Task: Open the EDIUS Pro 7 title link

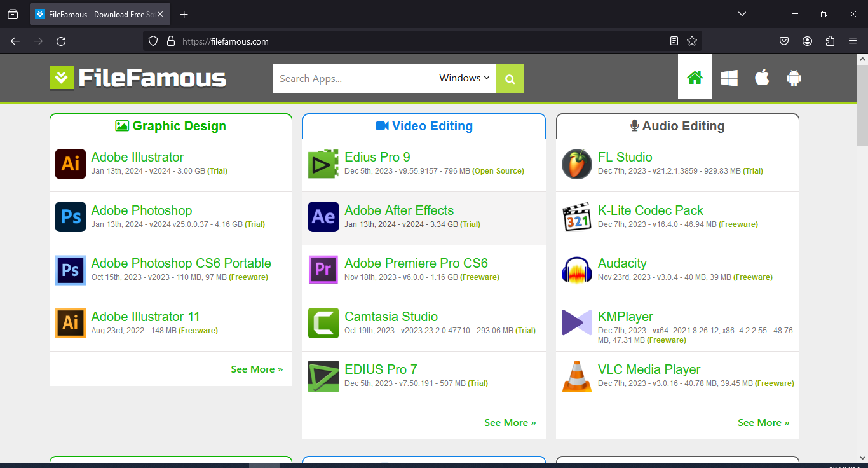Action: tap(381, 369)
